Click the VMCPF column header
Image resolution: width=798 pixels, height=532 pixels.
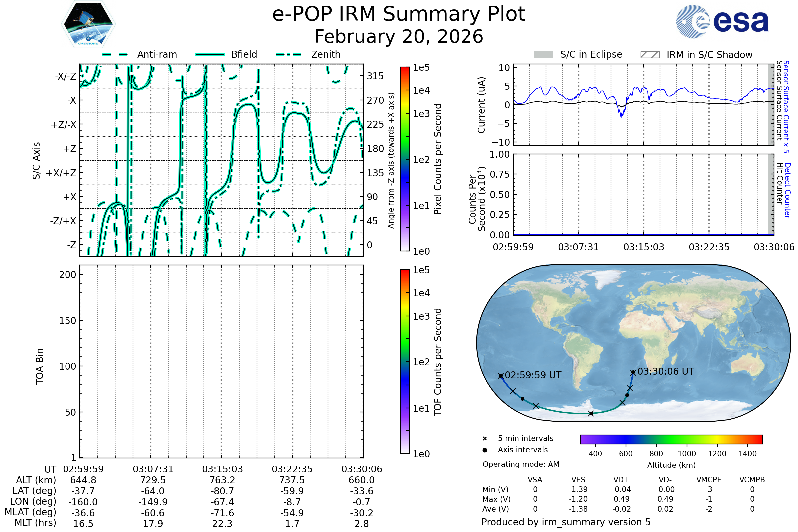[x=709, y=480]
